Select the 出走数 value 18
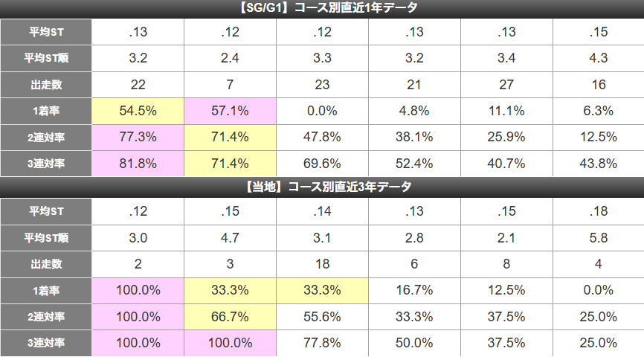The image size is (644, 357). point(322,264)
